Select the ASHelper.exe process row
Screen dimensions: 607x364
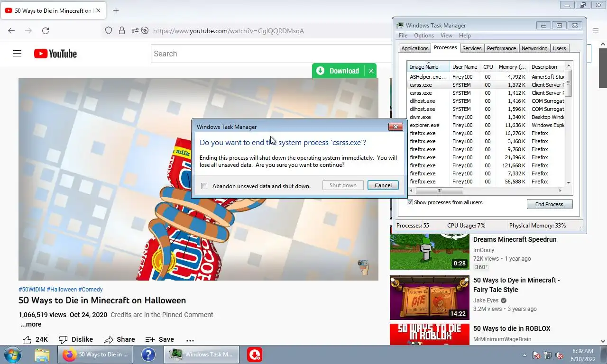(486, 77)
